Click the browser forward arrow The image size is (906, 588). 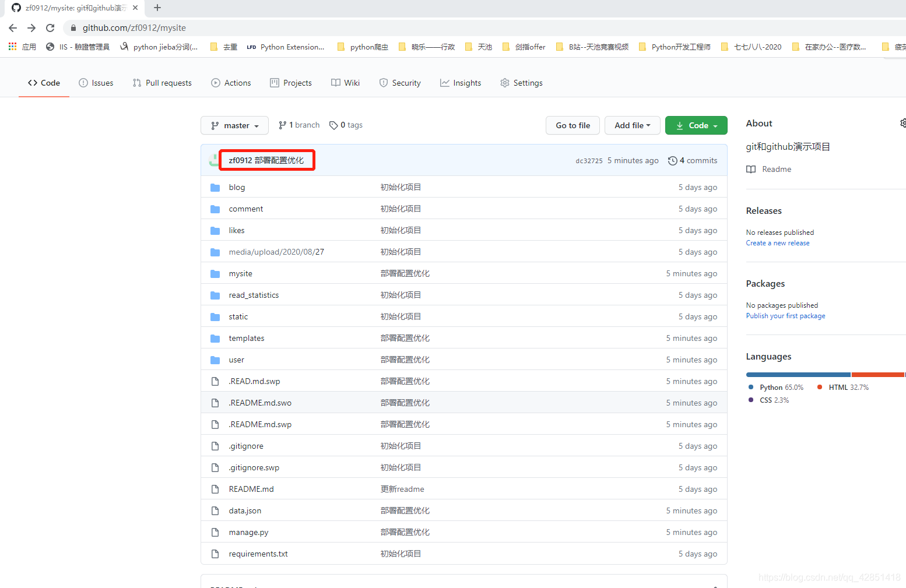[x=31, y=28]
